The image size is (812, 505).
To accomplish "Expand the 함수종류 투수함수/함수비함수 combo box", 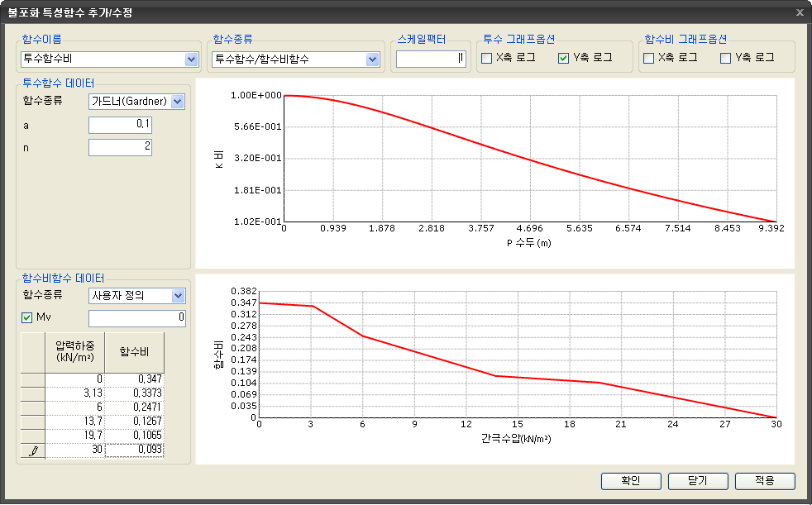I will tap(372, 59).
